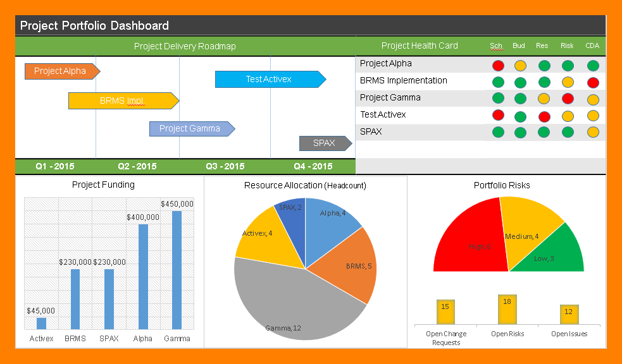Select the gray SPAX roadmap arrow
Viewport: 622px width, 364px height.
325,143
